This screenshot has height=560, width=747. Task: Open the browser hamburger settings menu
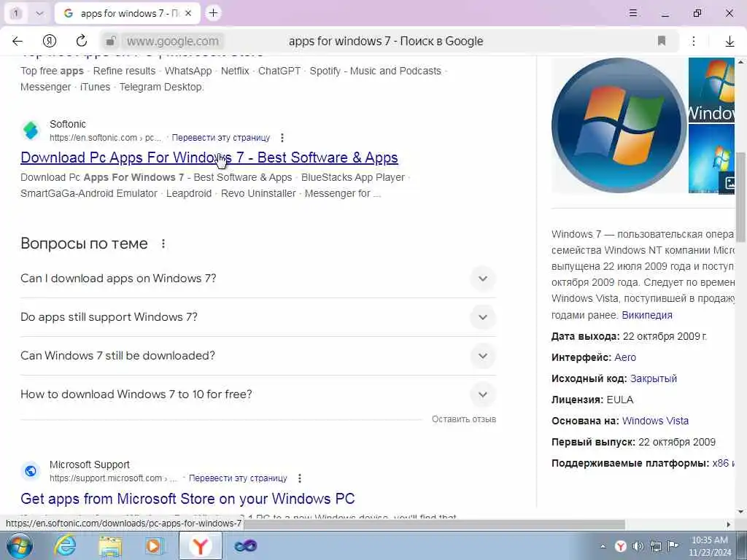632,13
